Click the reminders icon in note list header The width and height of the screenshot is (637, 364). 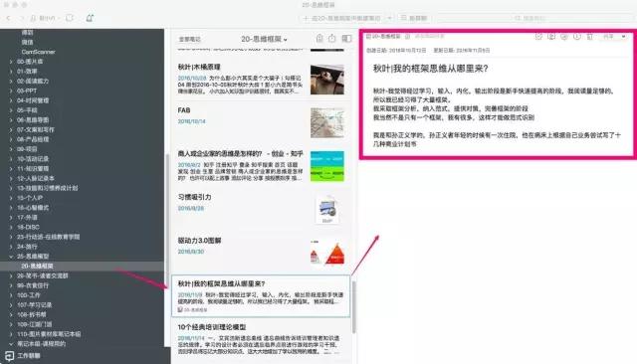point(319,39)
